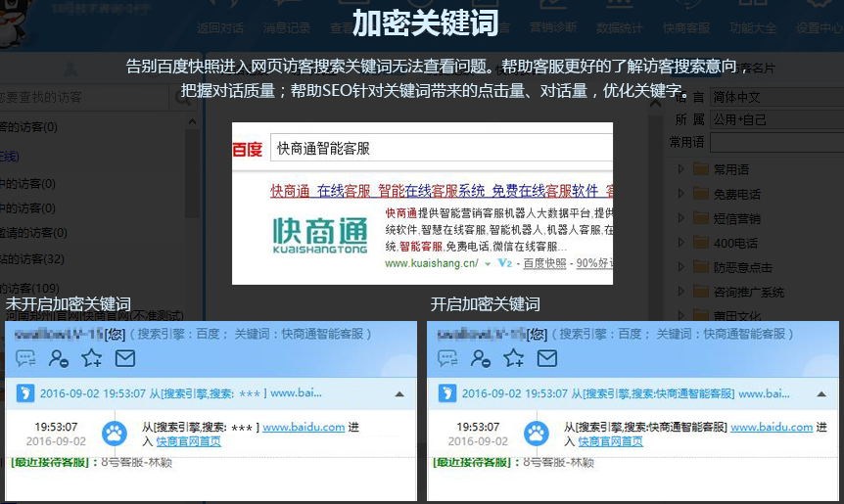Viewport: 844px width, 504px height.
Task: Collapse the visit track row in the right panel
Action: click(821, 393)
